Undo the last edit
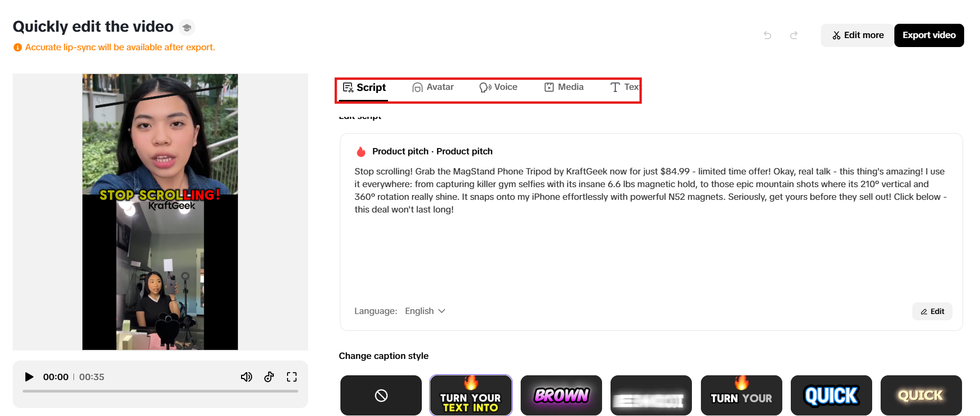Image resolution: width=980 pixels, height=416 pixels. coord(767,35)
